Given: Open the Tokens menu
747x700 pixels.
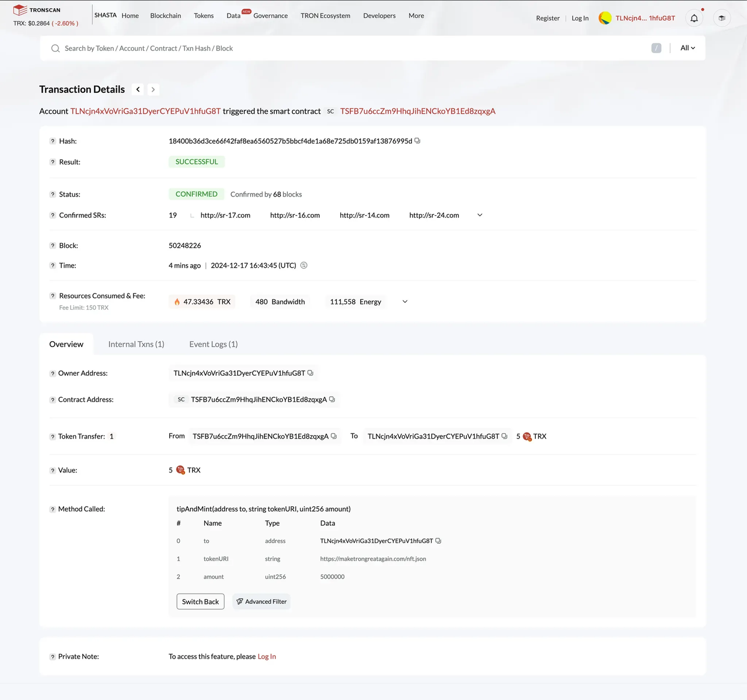Looking at the screenshot, I should point(204,16).
